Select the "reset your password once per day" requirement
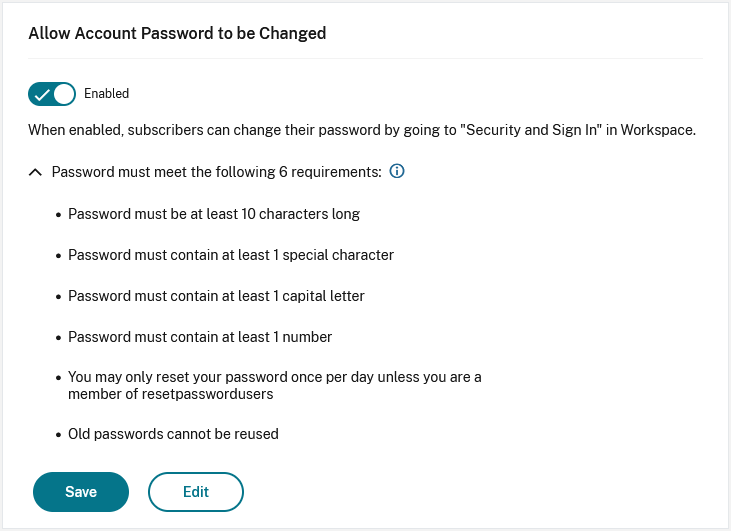This screenshot has width=731, height=531. pyautogui.click(x=274, y=377)
